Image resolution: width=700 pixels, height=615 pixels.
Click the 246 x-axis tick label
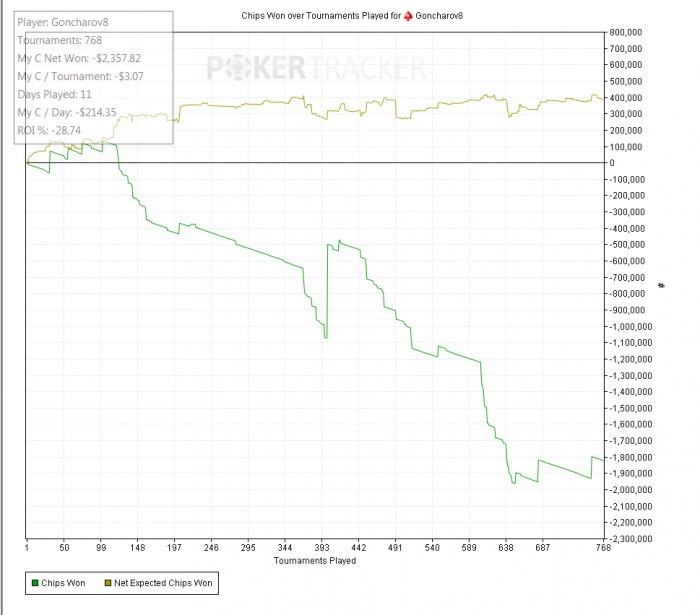click(211, 548)
